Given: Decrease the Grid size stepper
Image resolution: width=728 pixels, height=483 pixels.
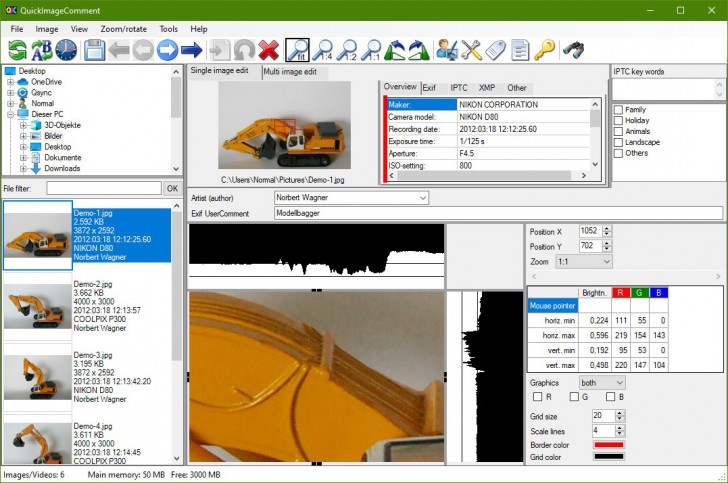Looking at the screenshot, I should point(620,418).
